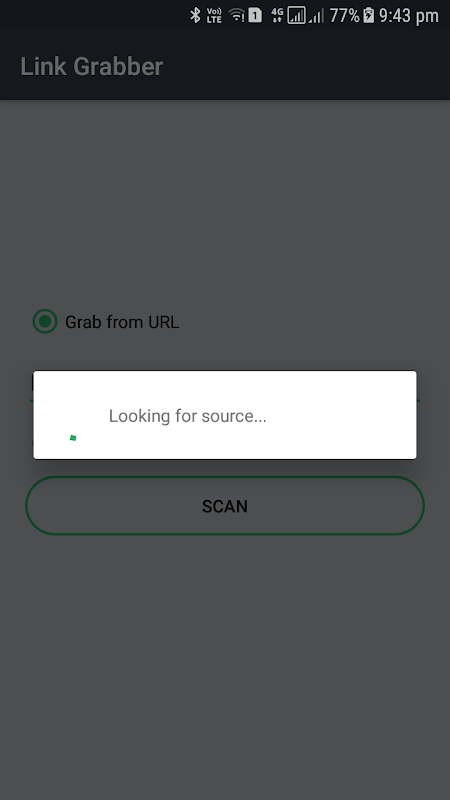The width and height of the screenshot is (450, 800).
Task: Tap the SIM 1 card icon
Action: [x=255, y=15]
